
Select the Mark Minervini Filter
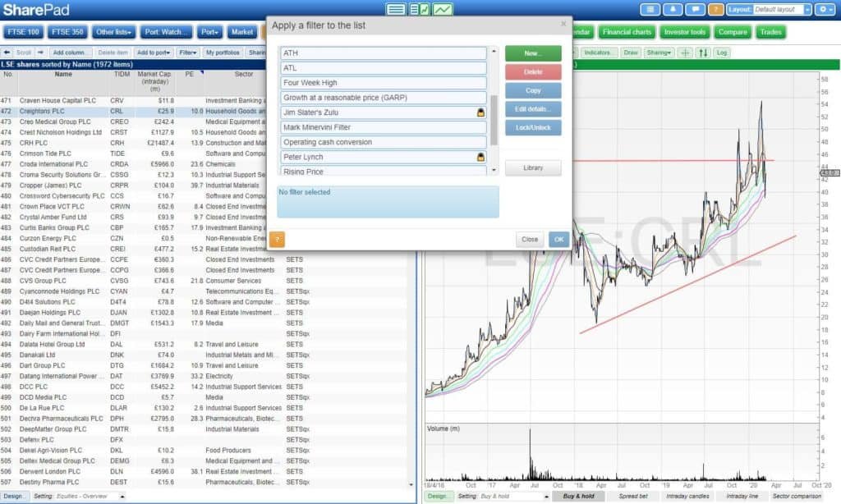click(x=384, y=127)
